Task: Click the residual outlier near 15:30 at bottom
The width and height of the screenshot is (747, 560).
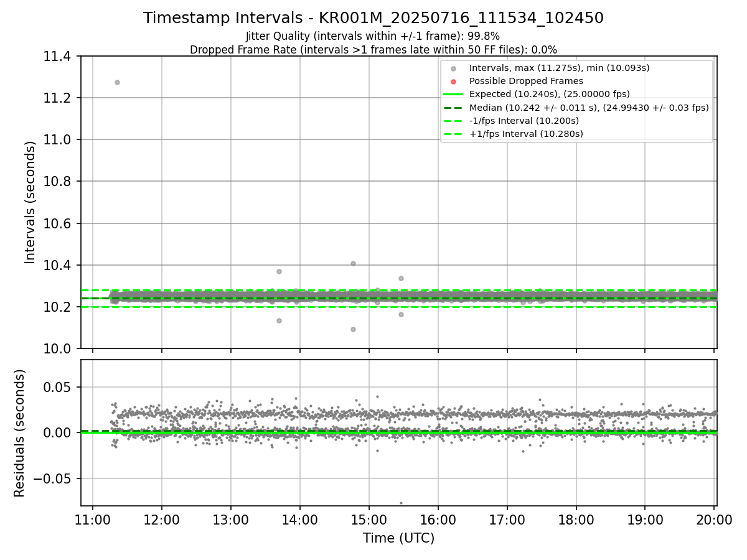Action: click(x=401, y=503)
